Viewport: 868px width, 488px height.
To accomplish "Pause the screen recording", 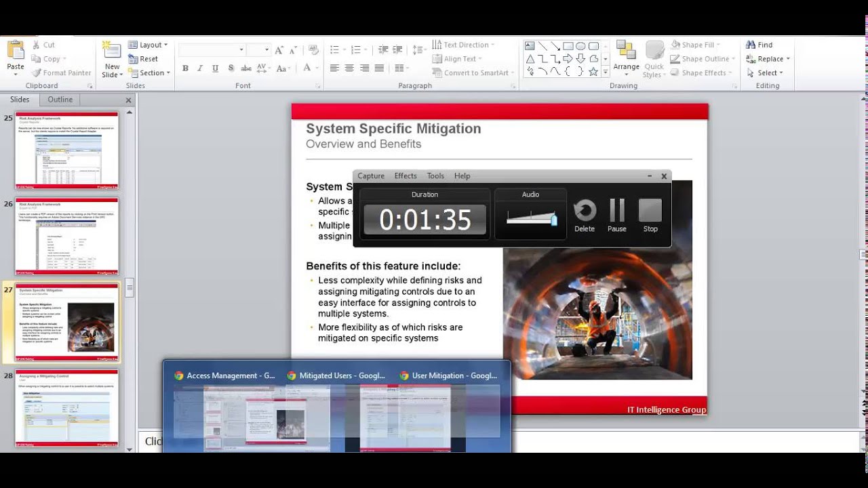I will (617, 216).
